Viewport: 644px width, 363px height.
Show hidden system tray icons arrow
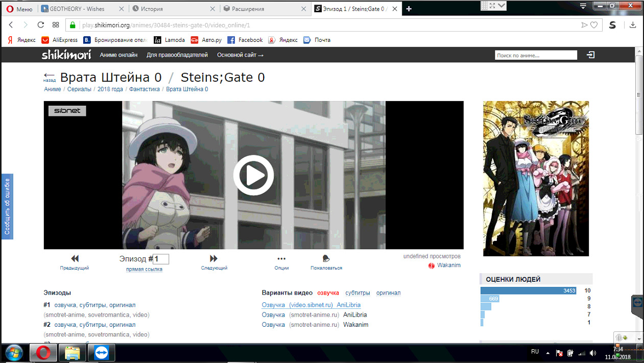pos(547,353)
